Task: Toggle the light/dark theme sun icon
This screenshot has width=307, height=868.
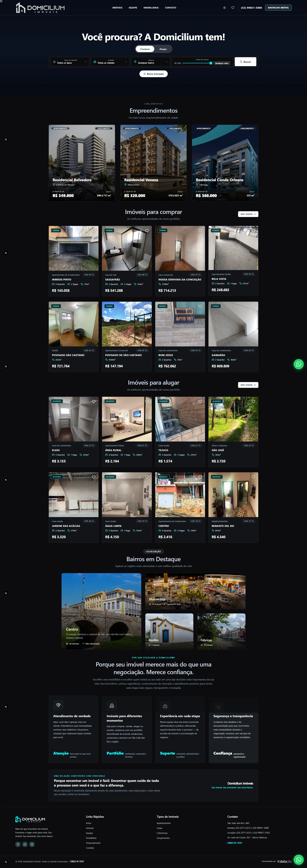Action: point(224,8)
